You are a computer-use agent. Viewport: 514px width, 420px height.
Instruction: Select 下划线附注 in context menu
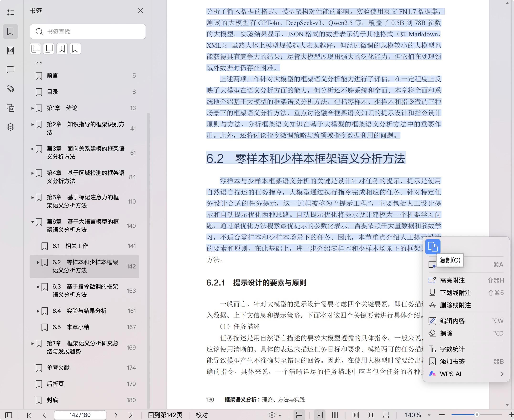click(x=466, y=293)
